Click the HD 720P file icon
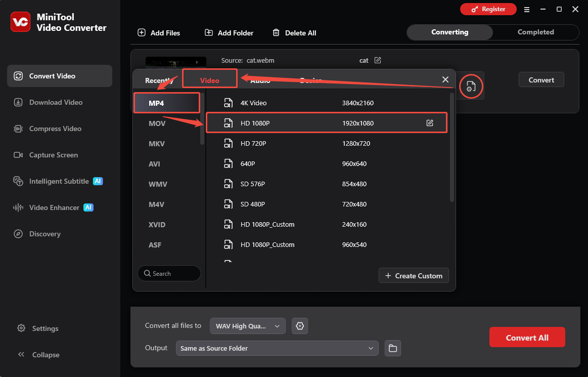 [228, 143]
